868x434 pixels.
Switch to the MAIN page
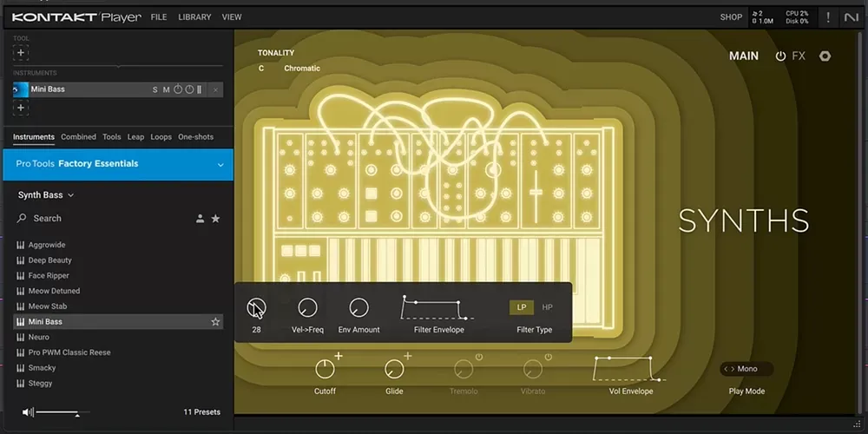pyautogui.click(x=744, y=56)
